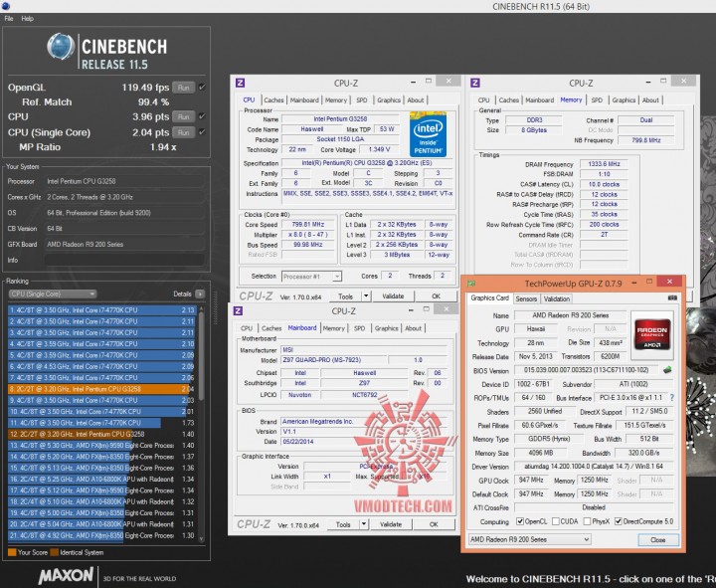Switch to Validation tab in GPU-Z
Viewport: 716px width, 588px height.
[x=557, y=298]
